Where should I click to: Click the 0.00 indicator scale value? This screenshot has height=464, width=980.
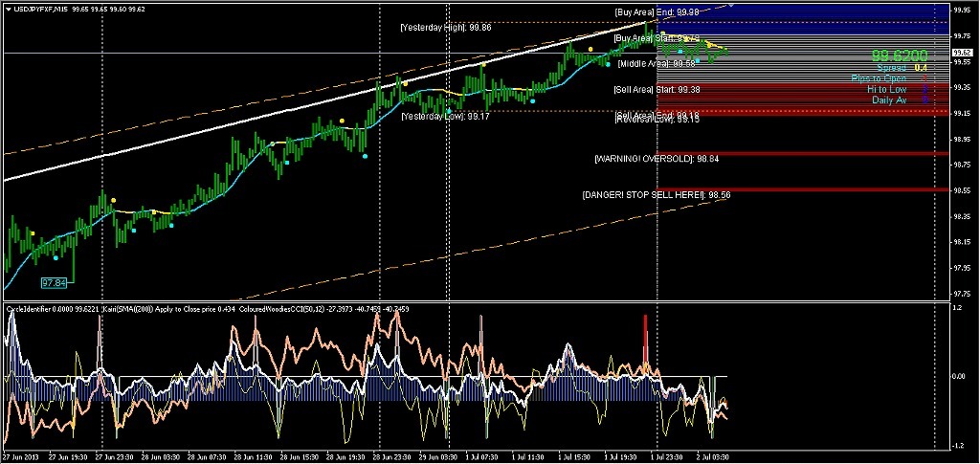959,377
